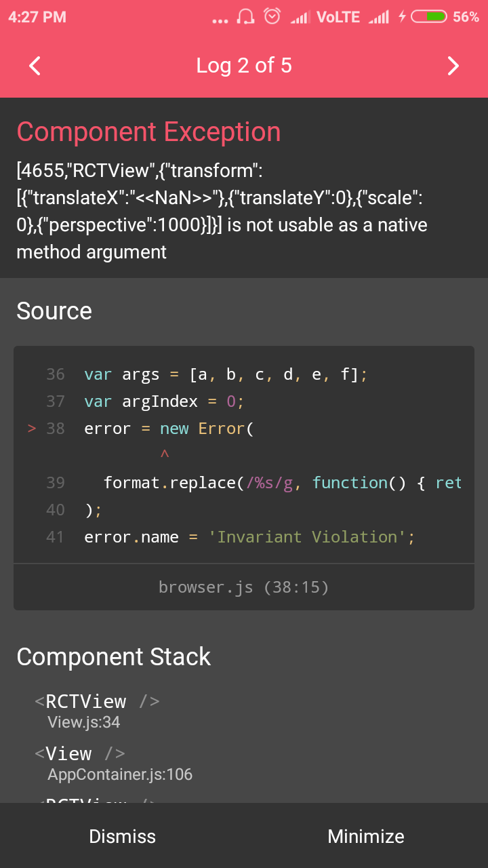Select the error marker on line 38
Image resolution: width=488 pixels, height=868 pixels.
click(31, 428)
